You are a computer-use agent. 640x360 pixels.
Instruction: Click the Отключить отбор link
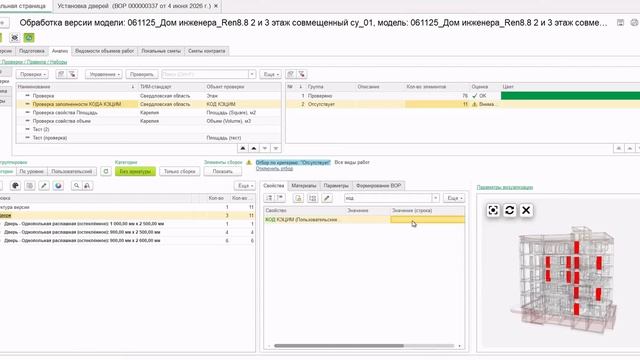(274, 169)
